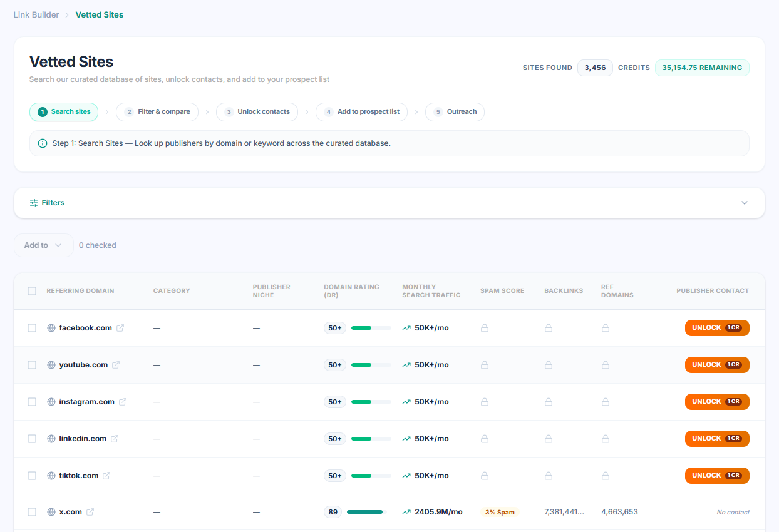Click globe icon beside facebook.com
This screenshot has width=779, height=532.
[x=51, y=328]
